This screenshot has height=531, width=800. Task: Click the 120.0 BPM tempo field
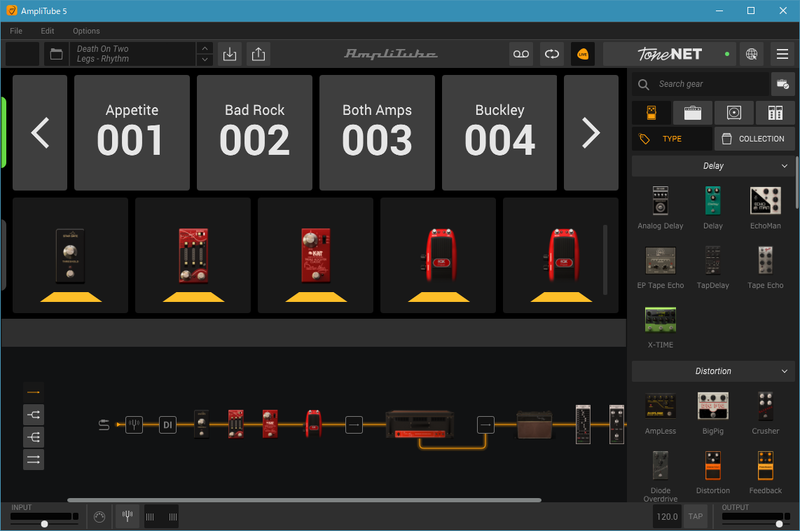667,516
